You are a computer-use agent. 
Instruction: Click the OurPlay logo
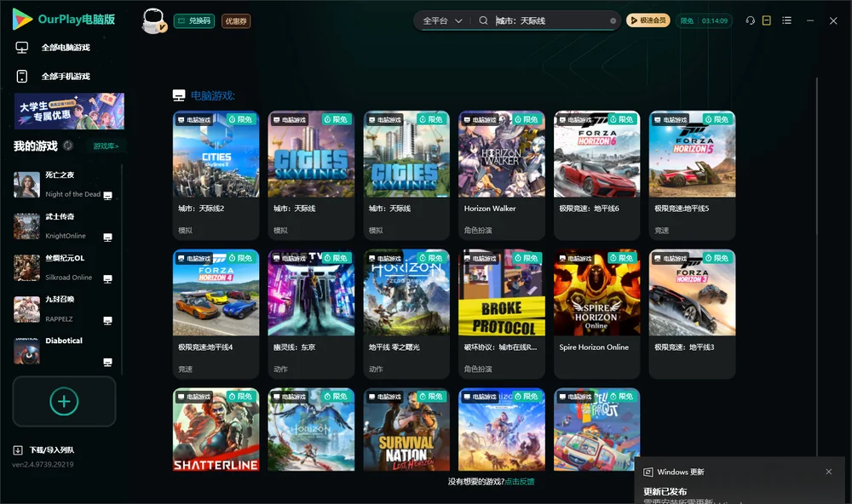click(x=64, y=20)
